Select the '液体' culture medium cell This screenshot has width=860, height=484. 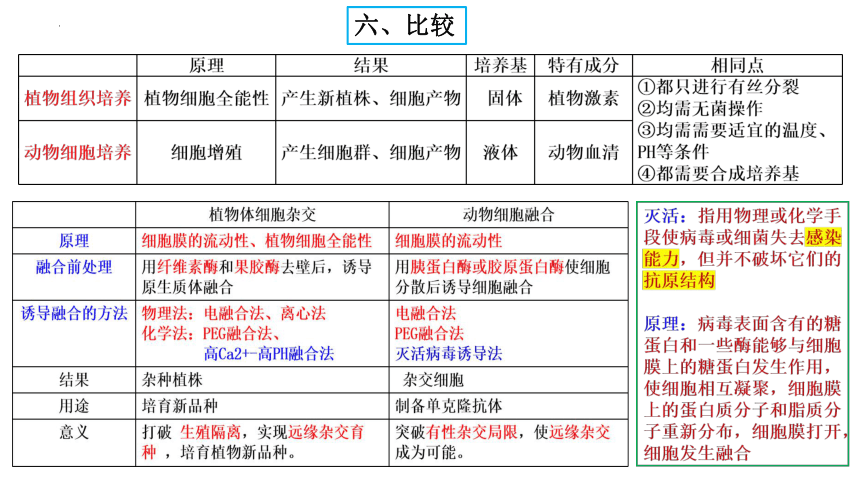(x=500, y=152)
